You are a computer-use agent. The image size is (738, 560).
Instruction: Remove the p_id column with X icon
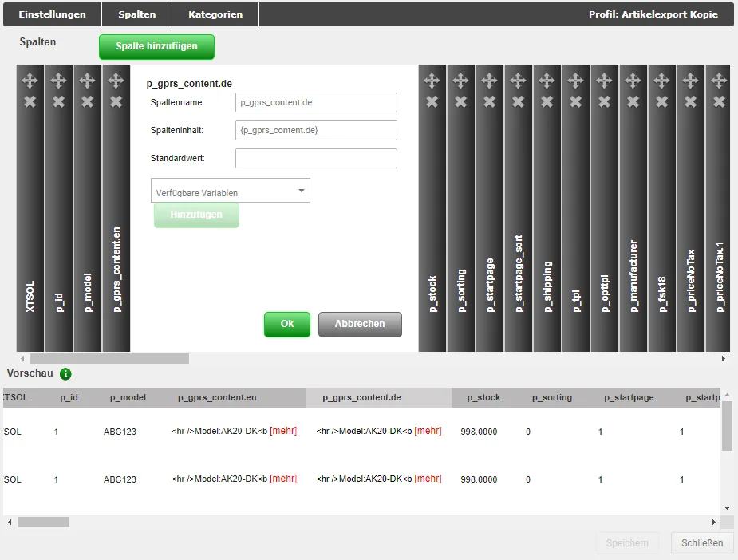[59, 101]
